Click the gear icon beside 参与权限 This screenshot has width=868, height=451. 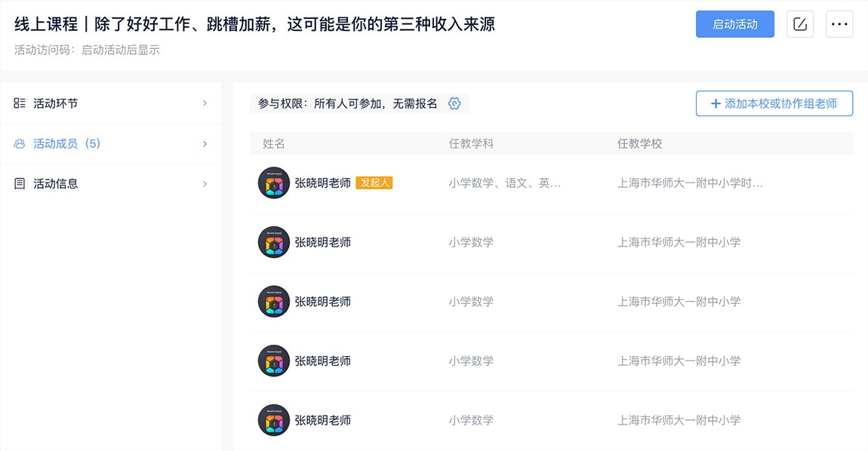[454, 103]
